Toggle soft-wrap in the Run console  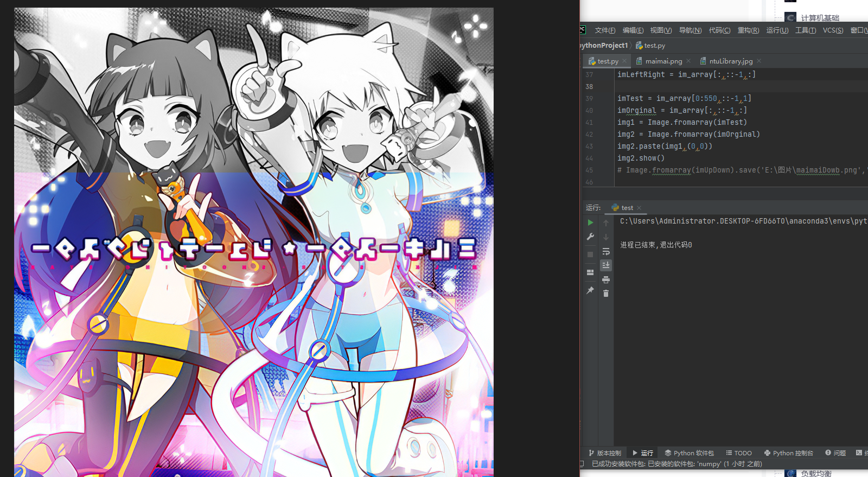(x=606, y=251)
